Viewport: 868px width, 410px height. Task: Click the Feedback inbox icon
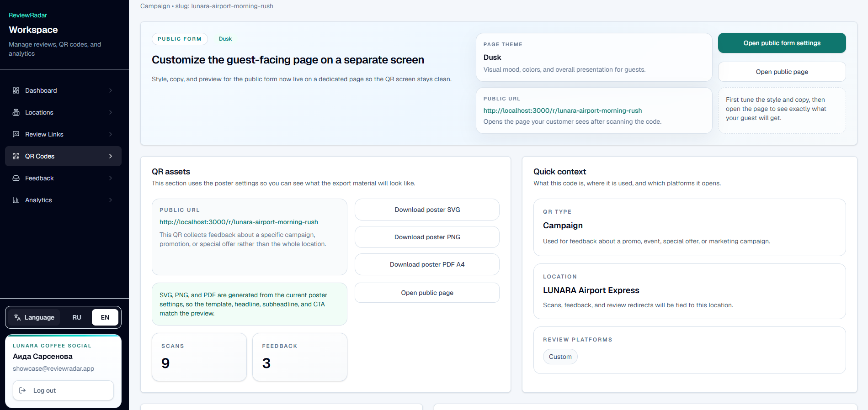point(16,178)
